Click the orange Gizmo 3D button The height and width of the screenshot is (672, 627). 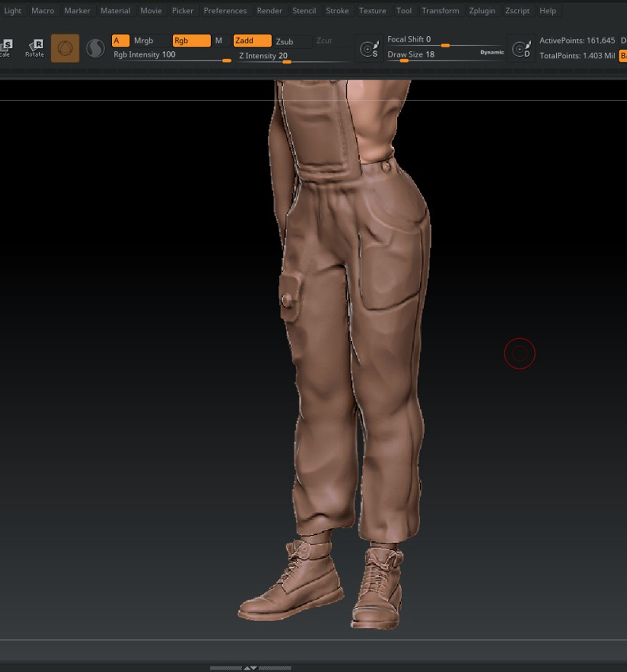tap(65, 48)
